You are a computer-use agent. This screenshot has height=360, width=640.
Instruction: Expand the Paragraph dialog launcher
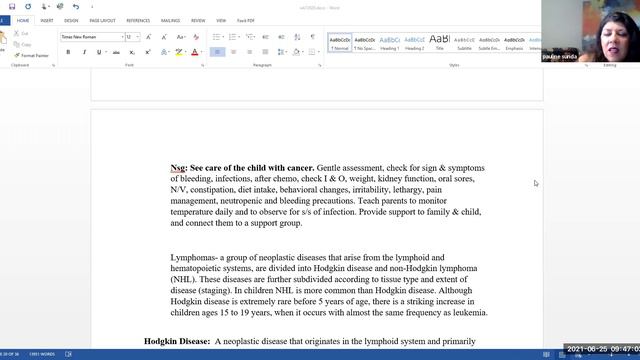click(x=320, y=65)
